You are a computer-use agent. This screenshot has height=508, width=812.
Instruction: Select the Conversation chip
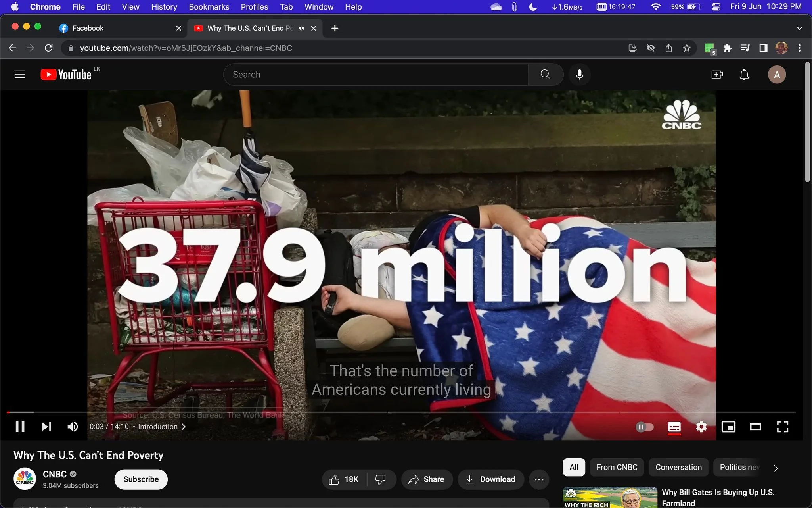tap(678, 467)
